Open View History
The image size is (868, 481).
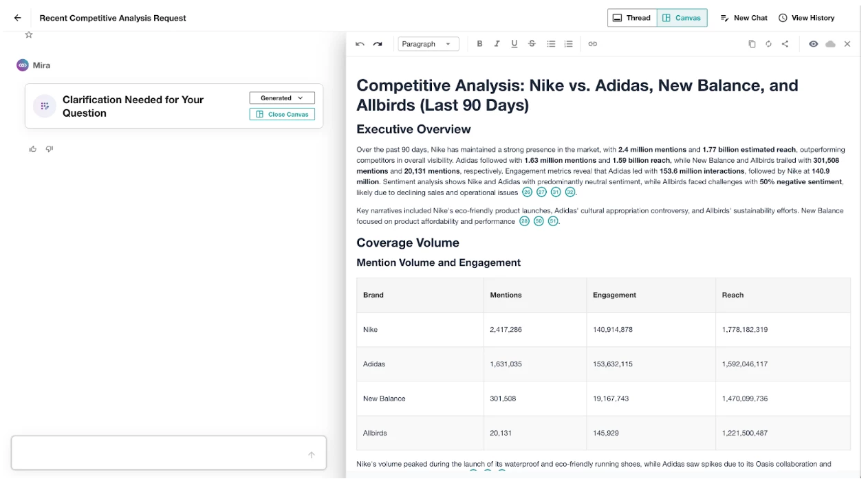click(x=807, y=18)
